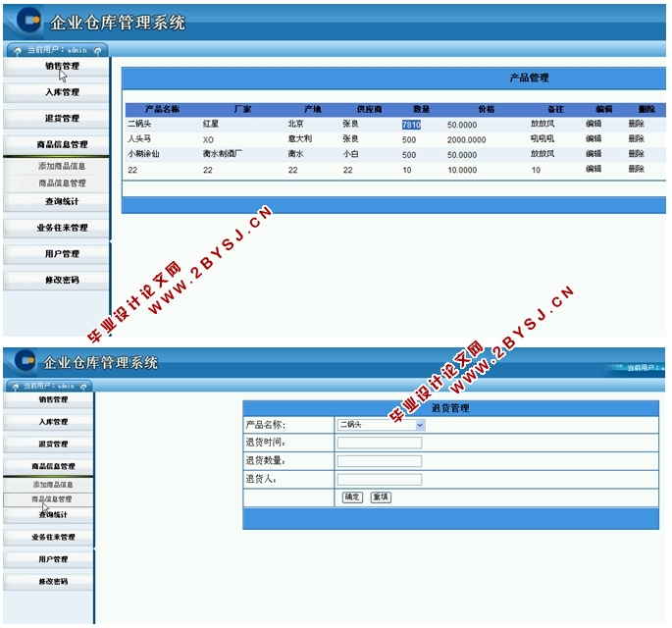Expand 商品信息管理 in the bottom sidebar
672x628 pixels.
pyautogui.click(x=48, y=467)
